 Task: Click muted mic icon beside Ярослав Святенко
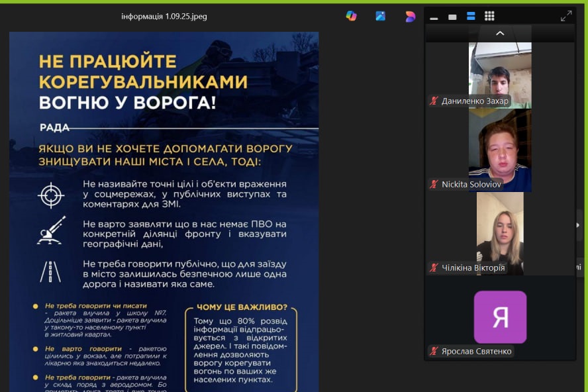click(434, 351)
